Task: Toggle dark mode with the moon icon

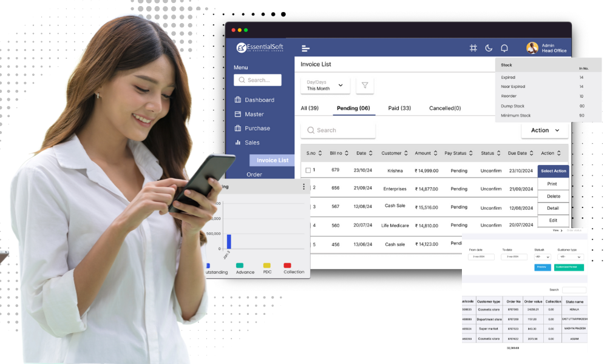Action: pyautogui.click(x=487, y=47)
